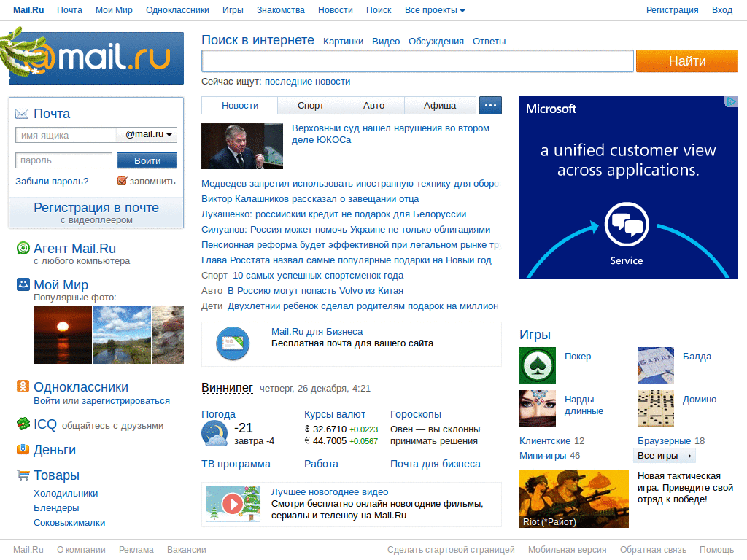
Task: Click the orange Найти search button
Action: [687, 61]
